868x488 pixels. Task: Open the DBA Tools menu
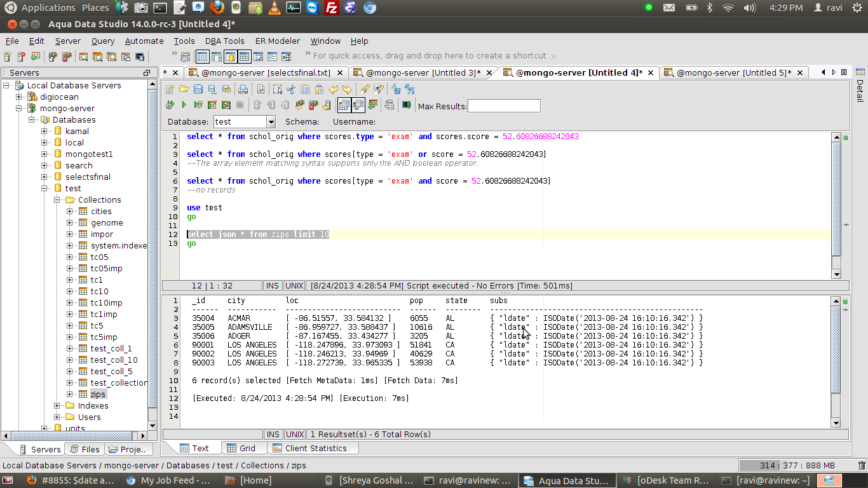[225, 41]
